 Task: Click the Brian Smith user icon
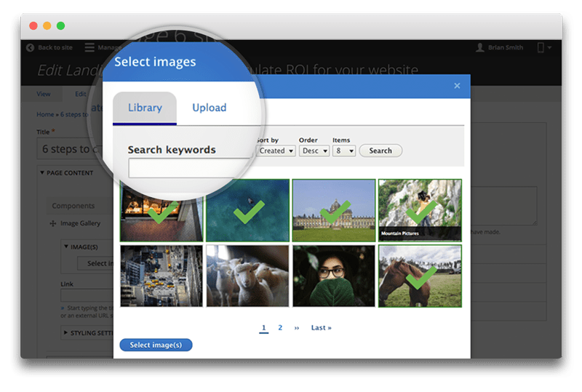click(480, 48)
